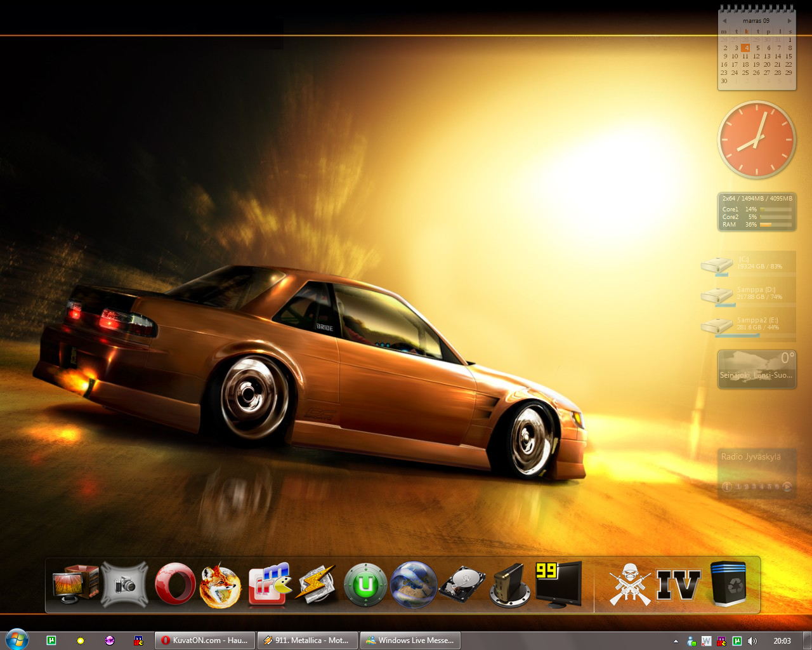Select date 13 in calendar gadget

point(767,56)
